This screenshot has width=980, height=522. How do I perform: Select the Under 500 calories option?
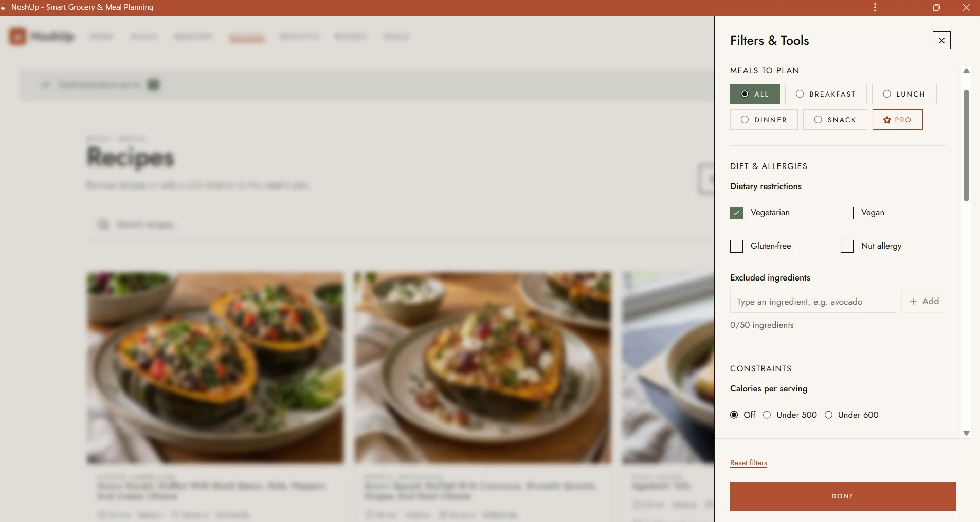point(767,415)
